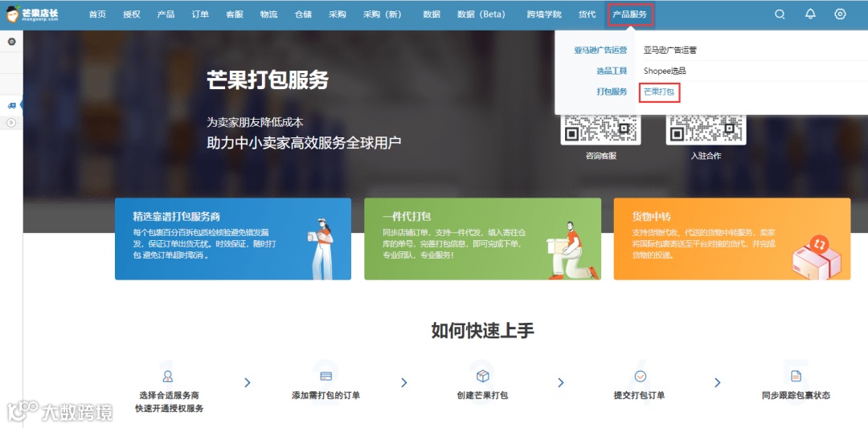
Task: Open the search magnifier icon
Action: (x=780, y=15)
